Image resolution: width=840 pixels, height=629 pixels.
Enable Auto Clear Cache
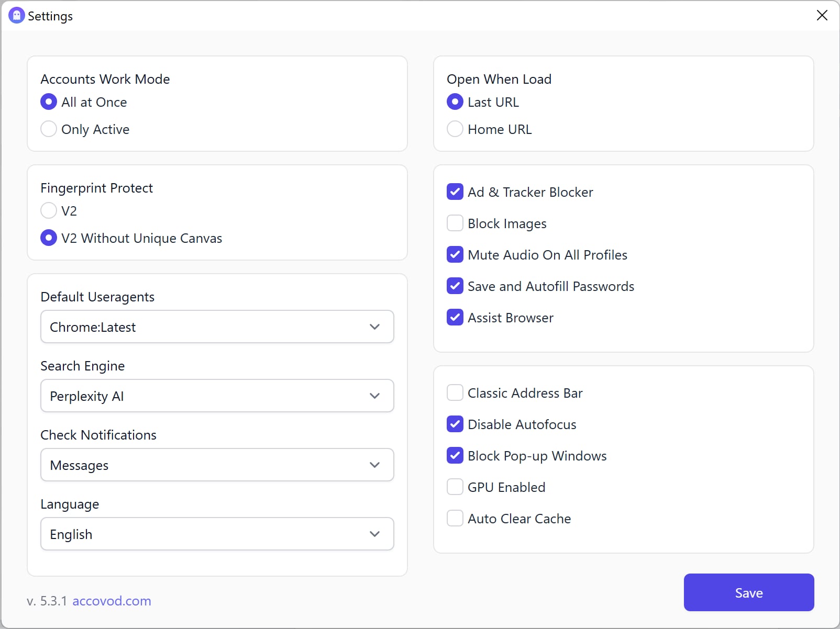455,519
